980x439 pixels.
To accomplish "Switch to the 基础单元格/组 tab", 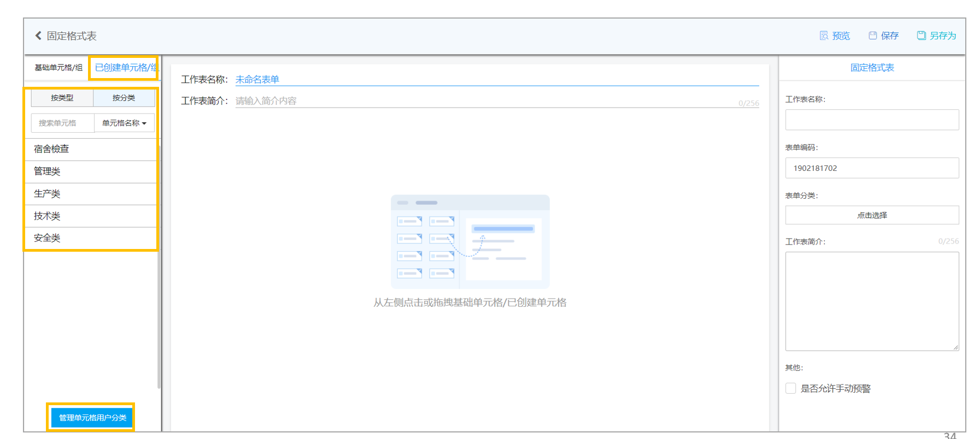I will (58, 68).
